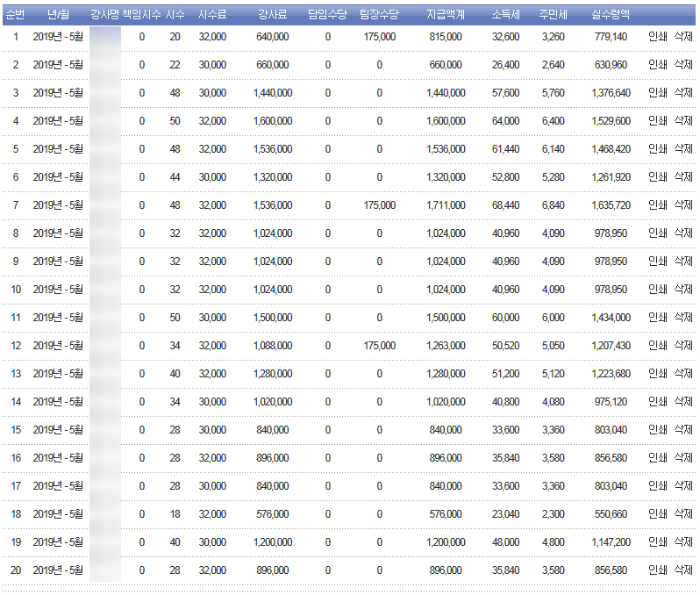Print row 12 with 인쇄 link
The height and width of the screenshot is (595, 700).
click(657, 346)
